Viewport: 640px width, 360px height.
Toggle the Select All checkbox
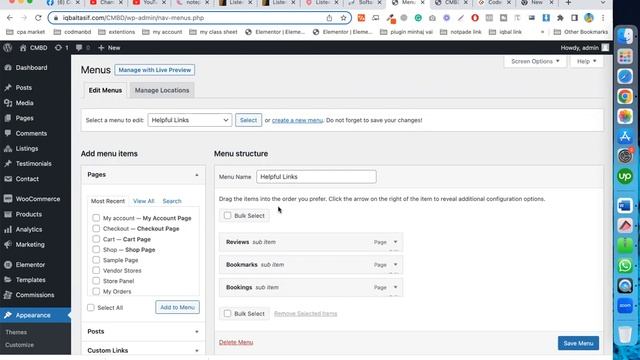pos(91,307)
